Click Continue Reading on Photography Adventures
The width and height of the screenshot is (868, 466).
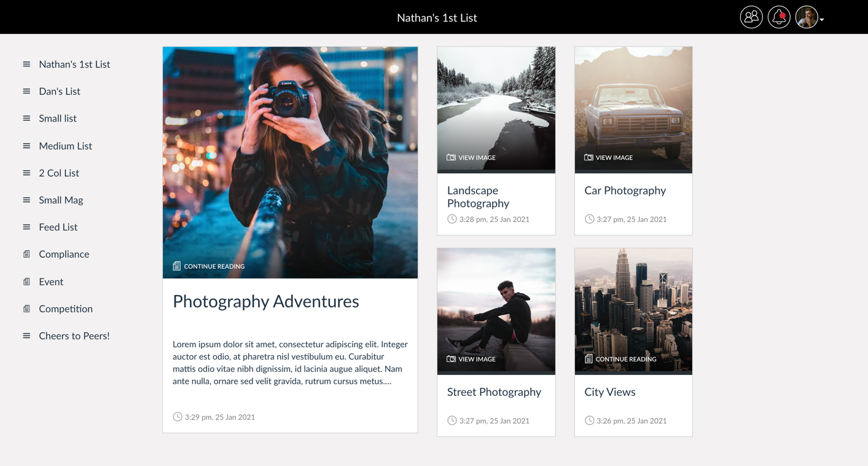click(214, 266)
